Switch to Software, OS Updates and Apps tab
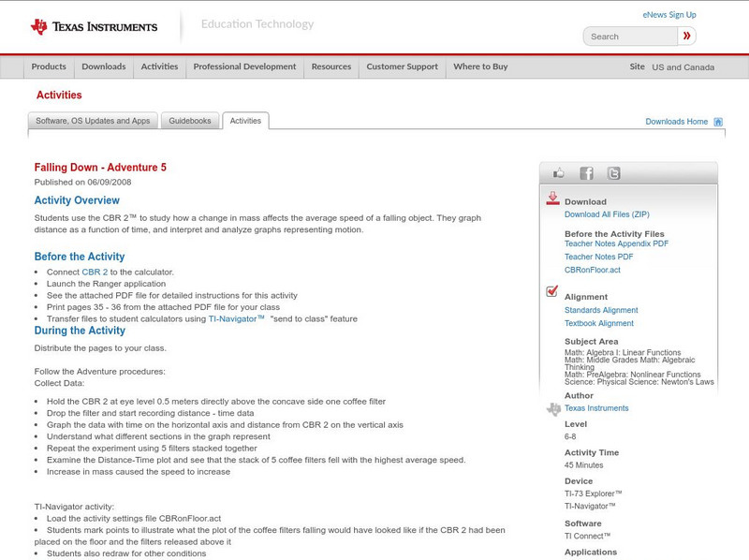Image resolution: width=749 pixels, height=560 pixels. 93,121
